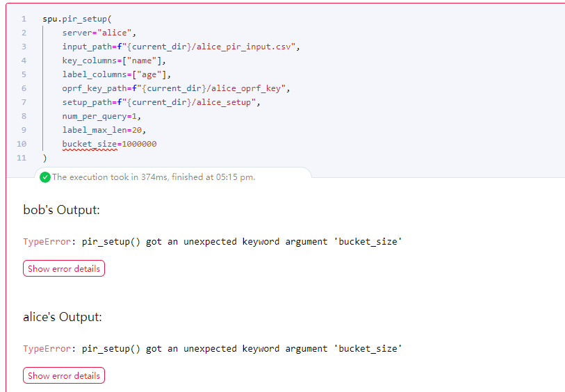
Task: Click the oprf_key_path code line
Action: [175, 88]
